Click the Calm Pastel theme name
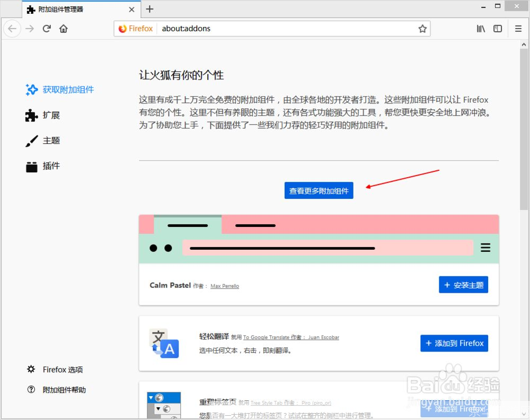 coord(170,285)
